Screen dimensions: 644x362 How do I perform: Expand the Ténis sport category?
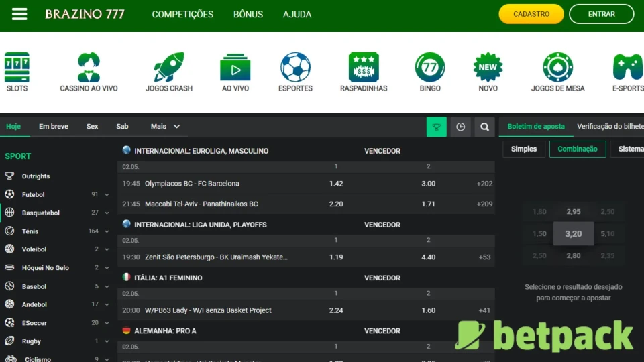(106, 231)
